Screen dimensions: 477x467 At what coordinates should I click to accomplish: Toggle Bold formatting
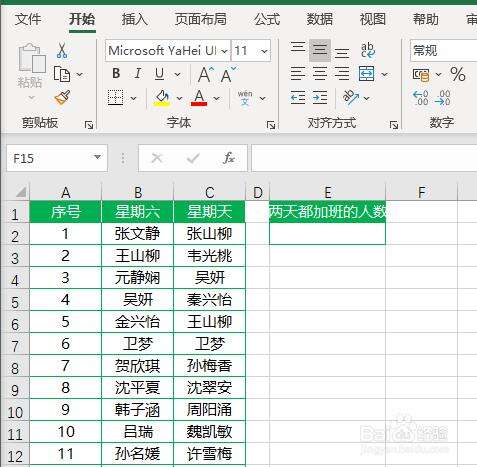click(x=116, y=73)
